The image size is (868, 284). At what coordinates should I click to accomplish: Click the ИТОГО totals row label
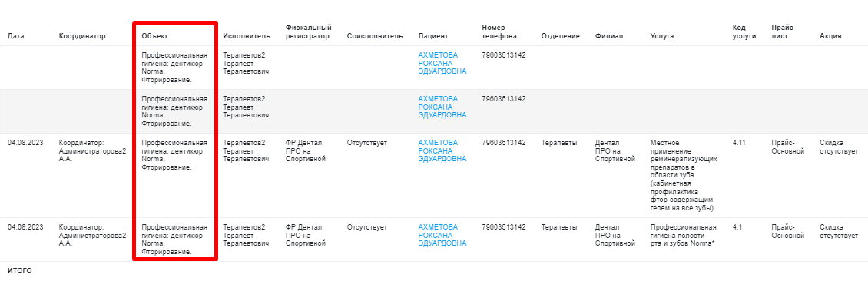coord(19,271)
